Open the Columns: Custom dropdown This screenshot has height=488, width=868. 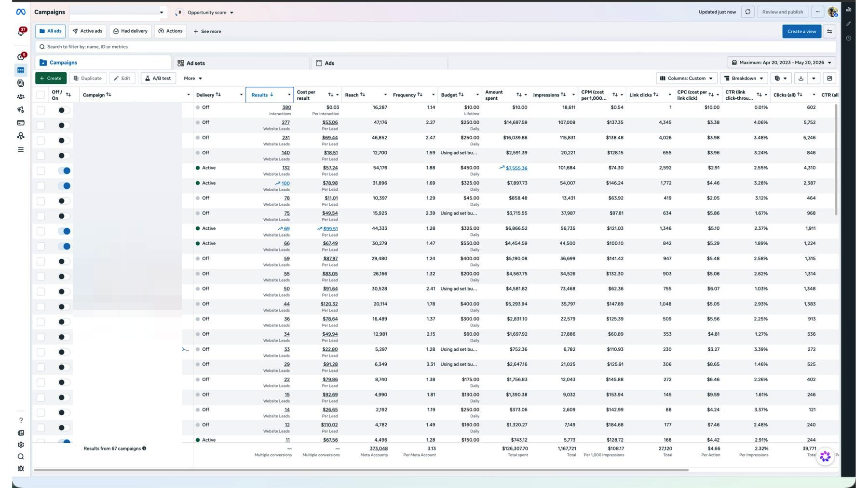tap(686, 78)
